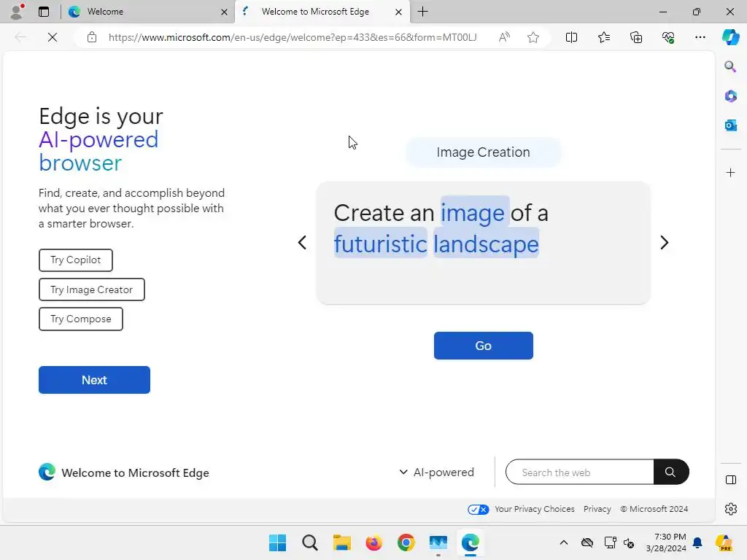747x560 pixels.
Task: Open the tab actions menu icon
Action: click(x=43, y=12)
